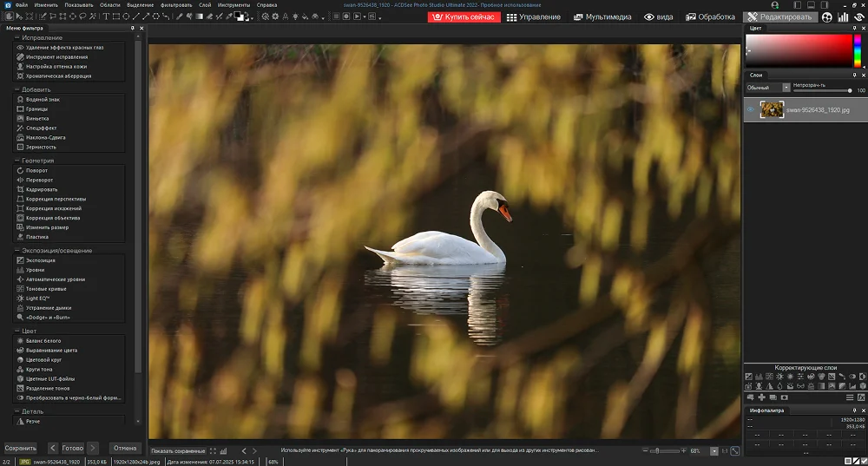Collapse the Геометрия filter group
Screen dimensions: 868x466
pyautogui.click(x=16, y=161)
